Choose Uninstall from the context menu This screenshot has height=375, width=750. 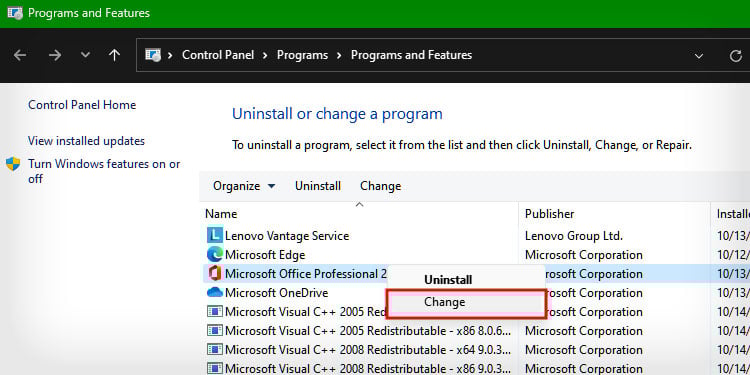pos(448,280)
